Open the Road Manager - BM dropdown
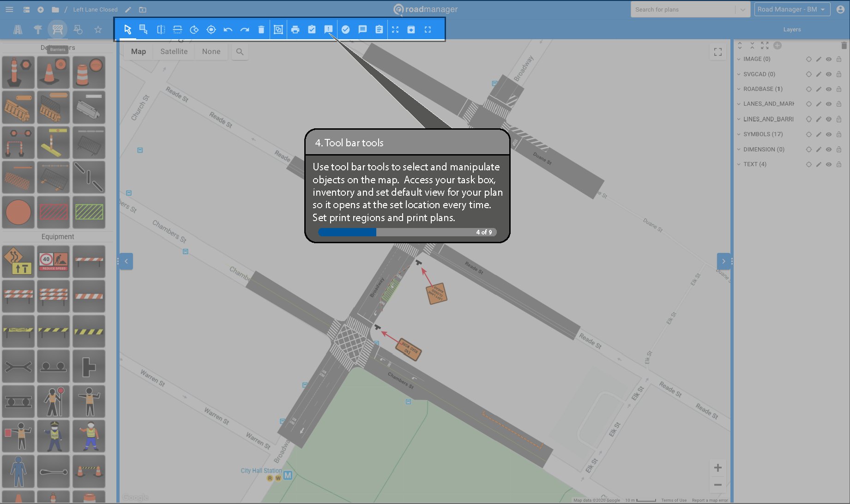The width and height of the screenshot is (850, 504). click(x=792, y=9)
